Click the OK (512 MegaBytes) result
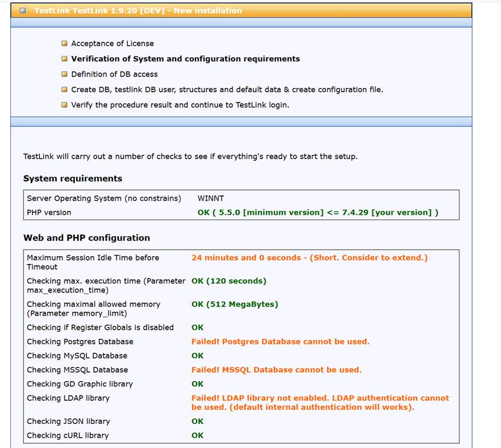This screenshot has width=501, height=448. coord(235,304)
